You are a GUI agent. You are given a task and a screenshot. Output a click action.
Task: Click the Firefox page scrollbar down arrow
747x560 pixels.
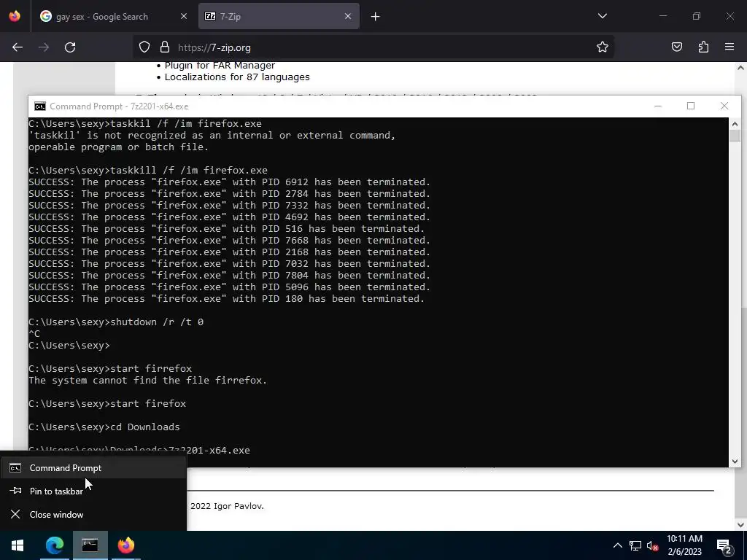pos(740,525)
